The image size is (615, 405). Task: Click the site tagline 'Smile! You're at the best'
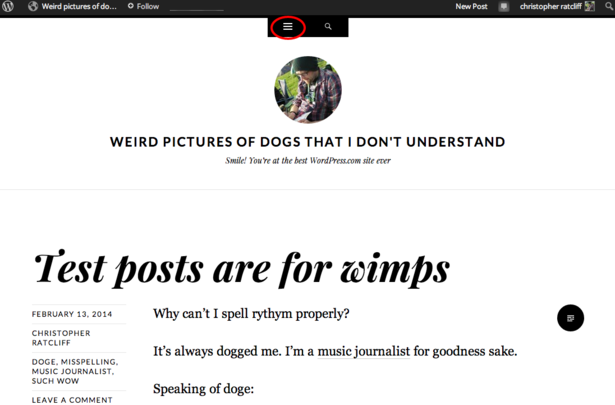pyautogui.click(x=308, y=160)
